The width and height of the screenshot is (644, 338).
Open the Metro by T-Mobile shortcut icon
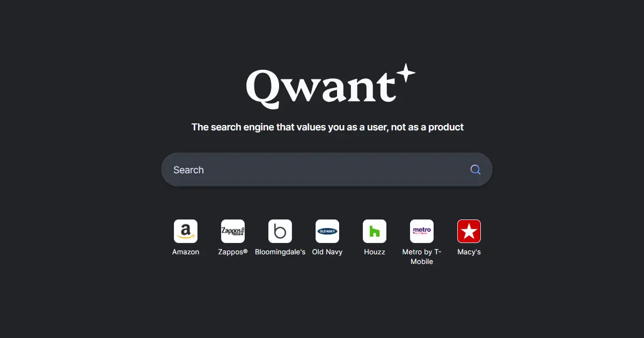(x=422, y=231)
